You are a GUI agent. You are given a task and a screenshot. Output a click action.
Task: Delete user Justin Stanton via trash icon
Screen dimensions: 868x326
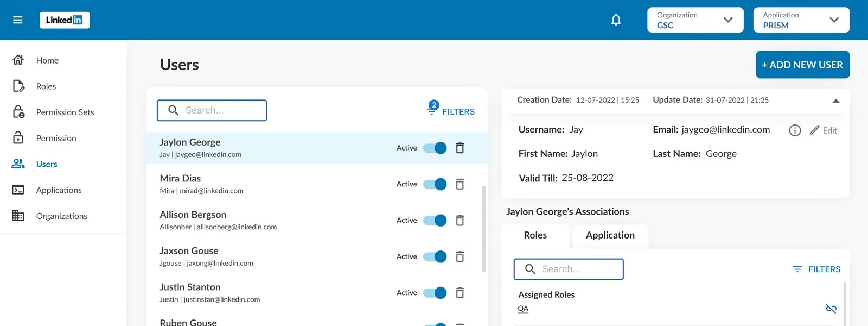coord(459,293)
